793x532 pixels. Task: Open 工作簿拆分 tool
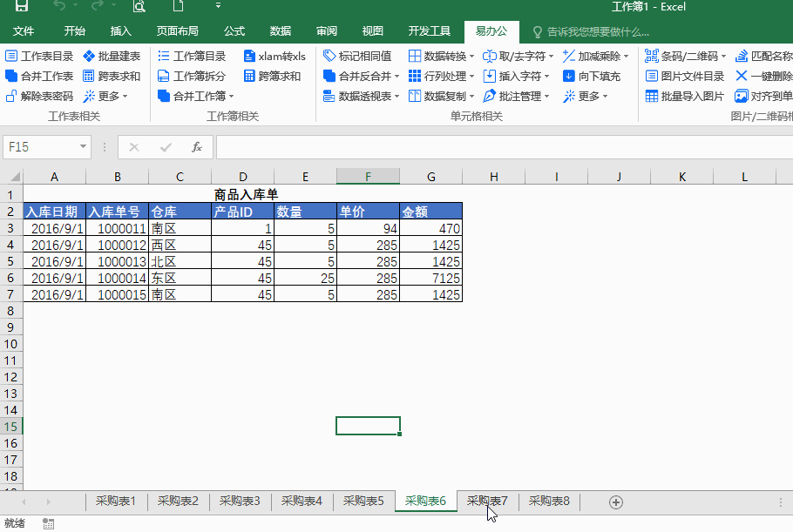point(192,77)
